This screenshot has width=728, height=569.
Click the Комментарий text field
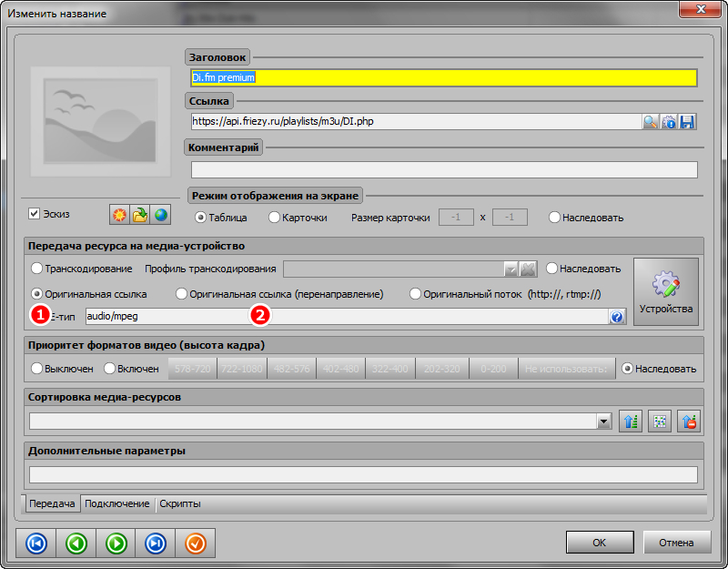[x=443, y=169]
